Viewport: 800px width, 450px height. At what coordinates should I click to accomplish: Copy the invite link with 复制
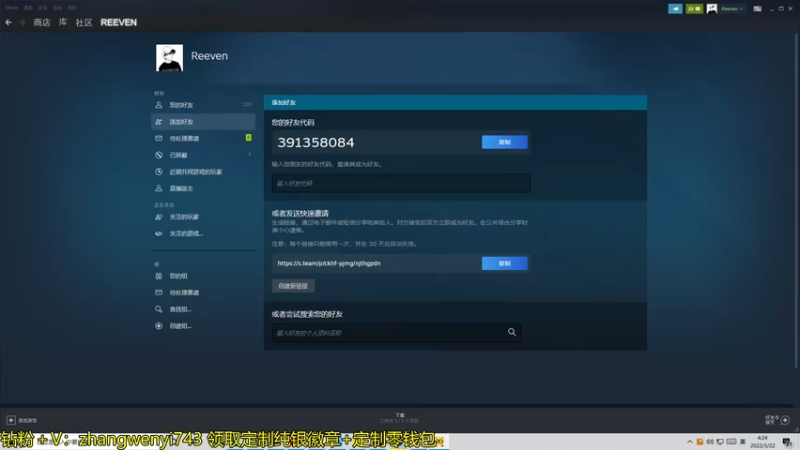tap(505, 263)
